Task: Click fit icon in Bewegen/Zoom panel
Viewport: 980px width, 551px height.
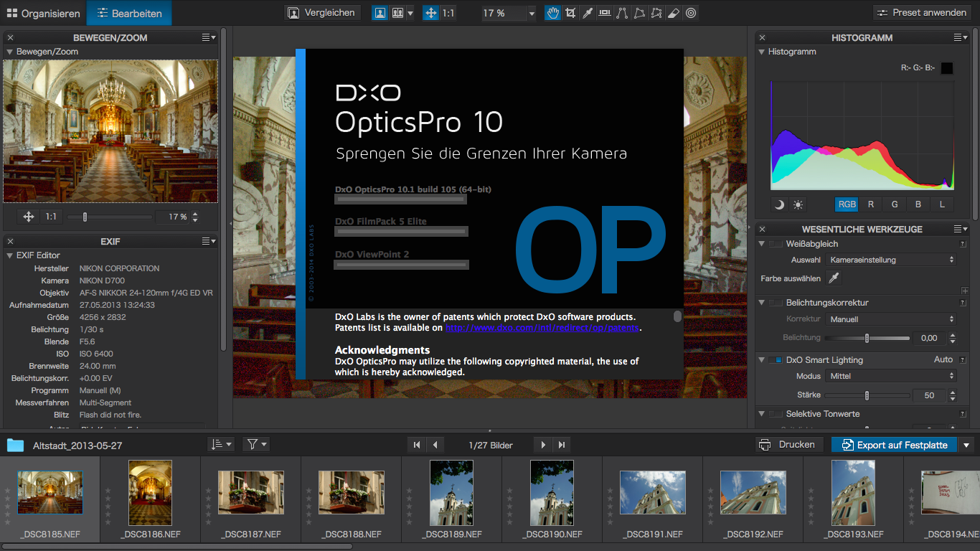Action: [29, 217]
